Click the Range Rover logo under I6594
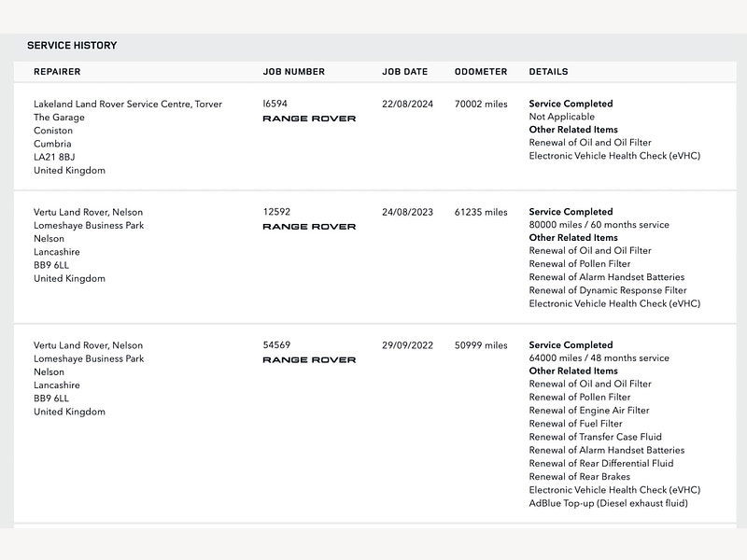Image resolution: width=747 pixels, height=560 pixels. tap(309, 119)
